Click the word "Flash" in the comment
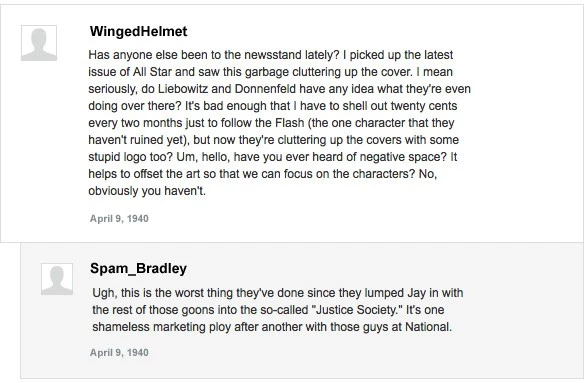584x383 pixels. [x=290, y=123]
